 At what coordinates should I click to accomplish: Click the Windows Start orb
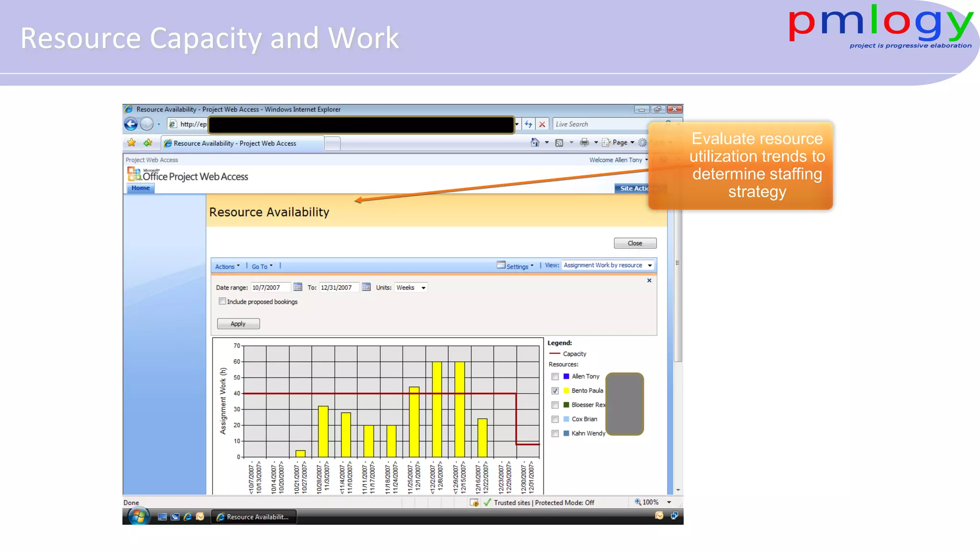click(x=138, y=516)
